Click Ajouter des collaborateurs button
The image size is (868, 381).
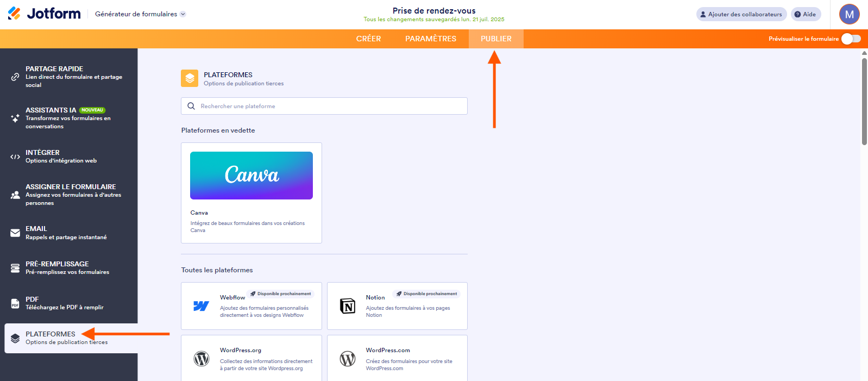[741, 14]
